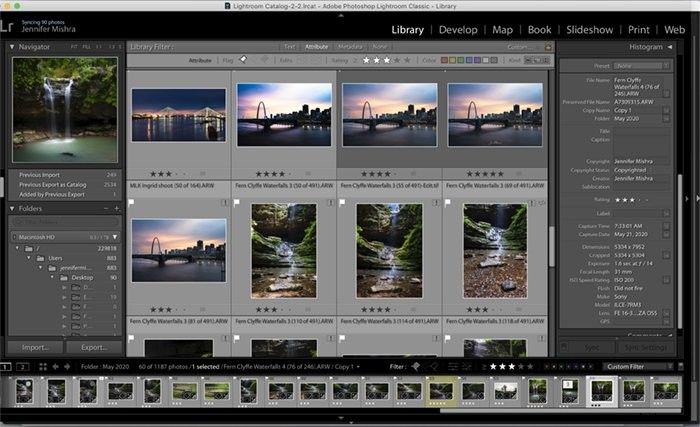Viewport: 700px width, 427px height.
Task: Collapse the Desktop folder in the tree
Action: 52,277
